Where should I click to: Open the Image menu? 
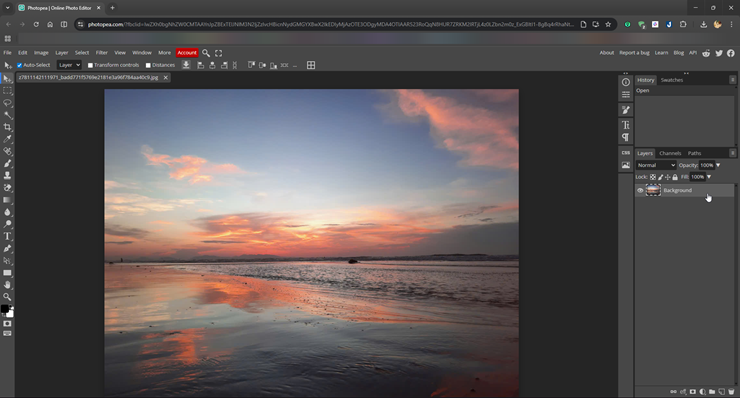point(41,53)
